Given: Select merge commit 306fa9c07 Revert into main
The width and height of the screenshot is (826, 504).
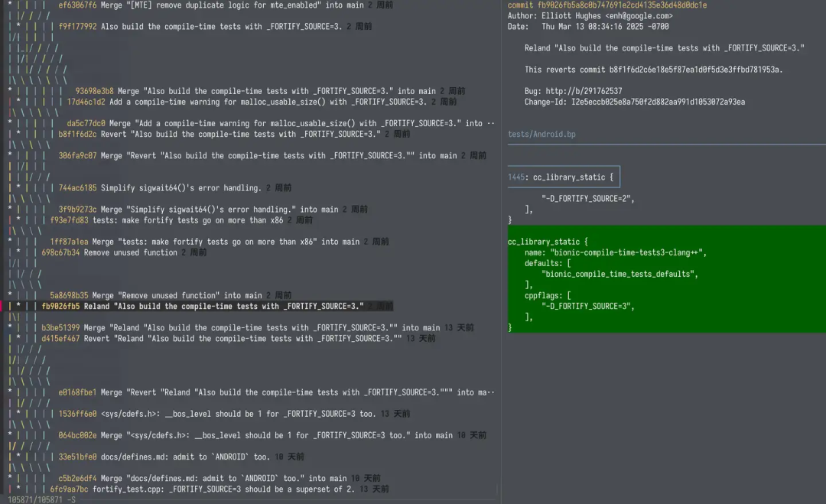Looking at the screenshot, I should pyautogui.click(x=272, y=155).
